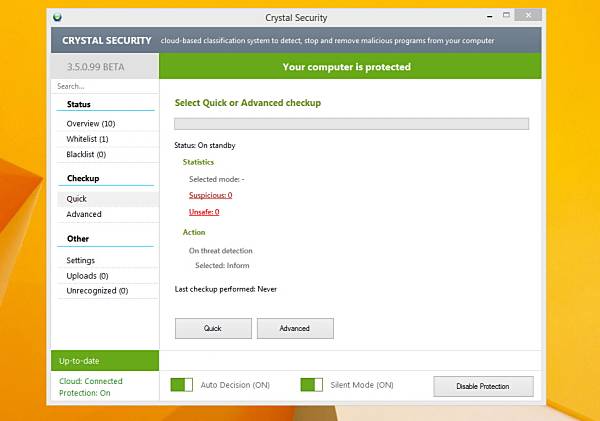This screenshot has width=600, height=421.
Task: Click the CRYSTAL SECURITY header logo text
Action: tap(107, 41)
